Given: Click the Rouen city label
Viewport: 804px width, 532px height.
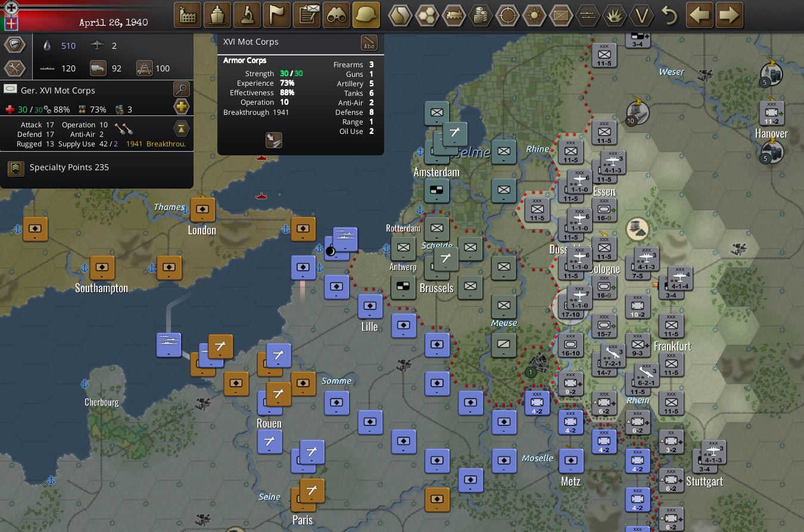Looking at the screenshot, I should coord(269,424).
